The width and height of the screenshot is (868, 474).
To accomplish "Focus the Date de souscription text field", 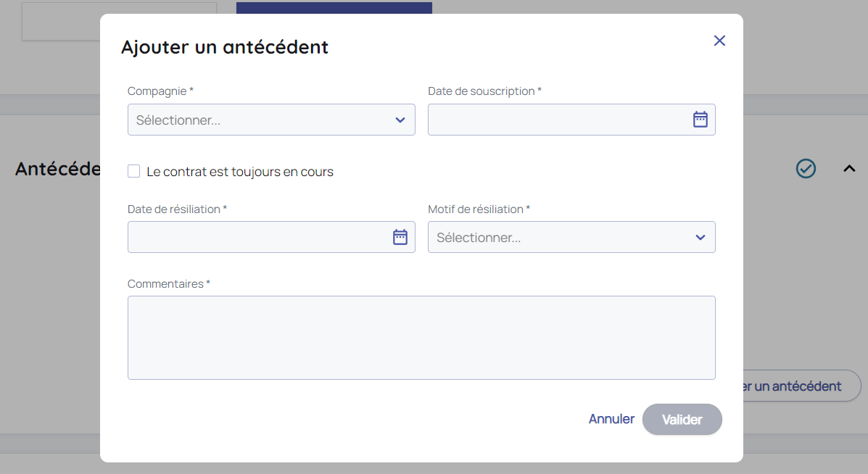I will 555,120.
